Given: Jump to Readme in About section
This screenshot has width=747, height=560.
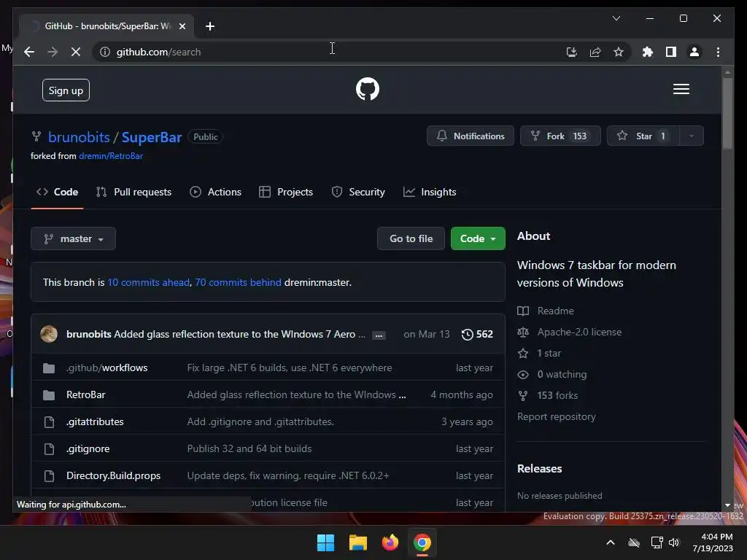Looking at the screenshot, I should point(546,311).
